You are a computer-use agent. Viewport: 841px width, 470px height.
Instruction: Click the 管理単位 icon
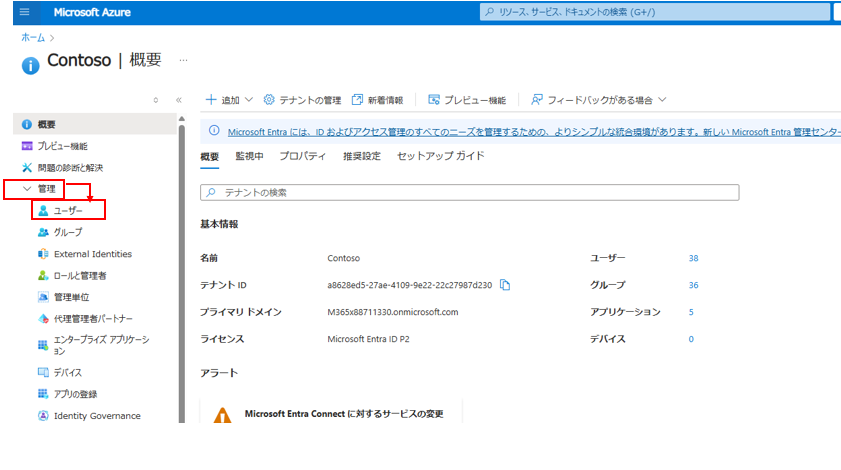43,297
